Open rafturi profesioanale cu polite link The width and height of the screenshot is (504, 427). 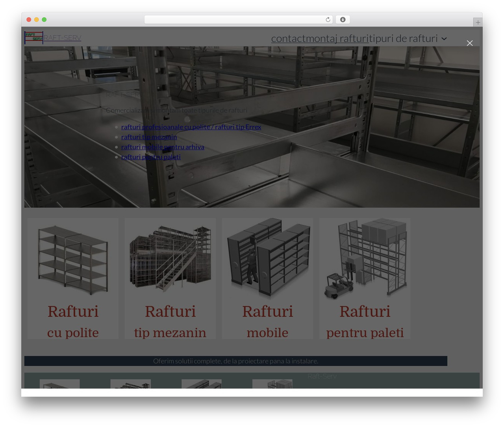[191, 127]
